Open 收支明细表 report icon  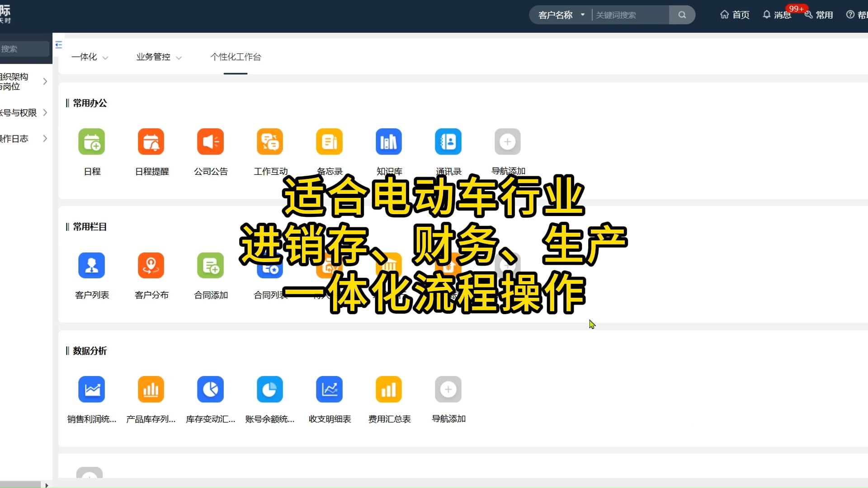(330, 389)
